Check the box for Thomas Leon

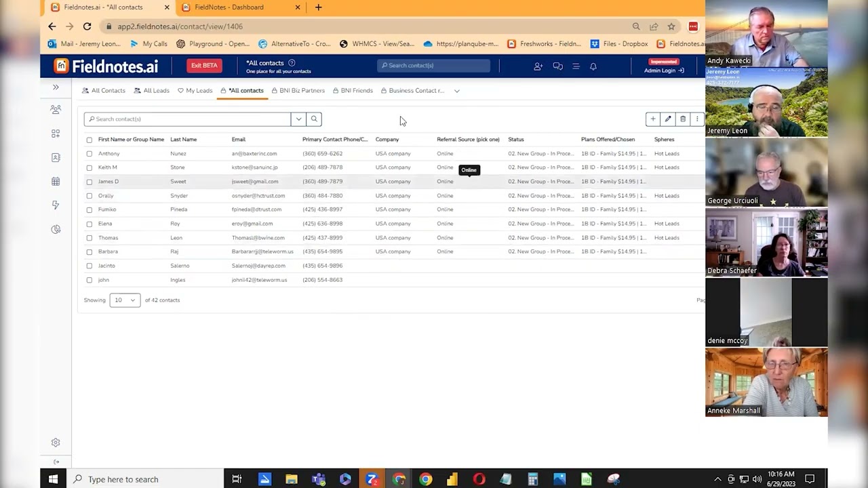click(89, 238)
